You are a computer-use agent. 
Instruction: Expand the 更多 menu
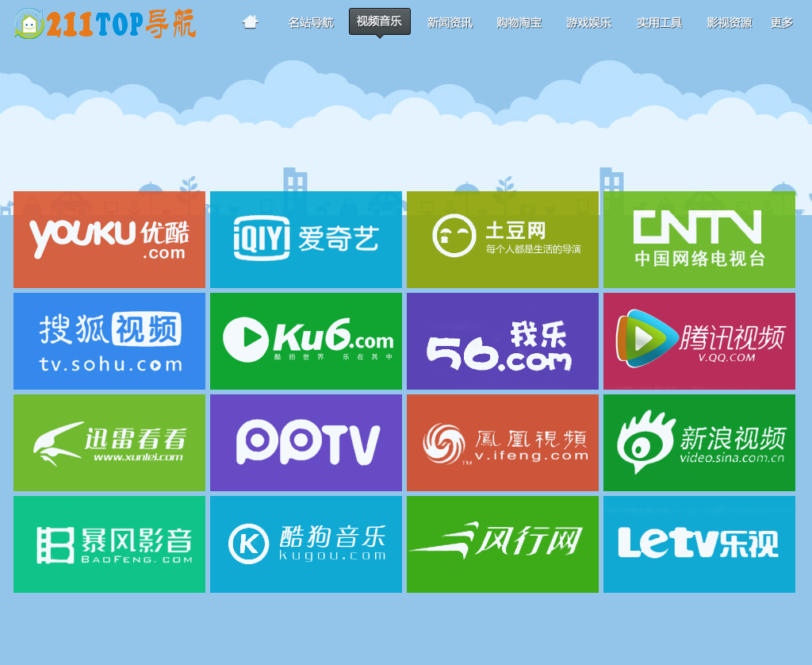781,23
